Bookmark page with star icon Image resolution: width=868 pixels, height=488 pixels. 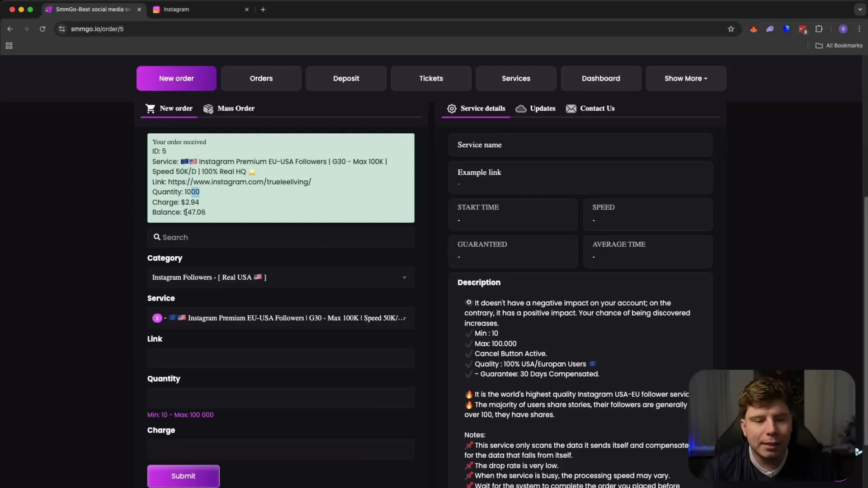click(x=731, y=29)
